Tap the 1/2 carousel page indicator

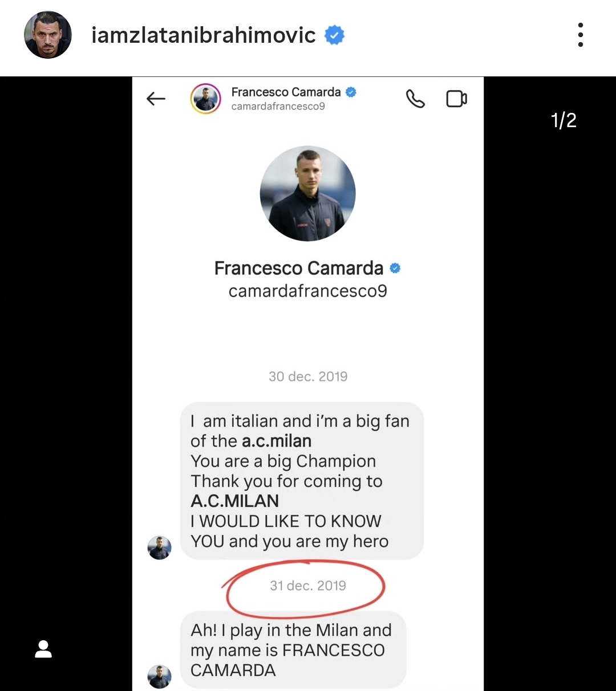coord(564,120)
